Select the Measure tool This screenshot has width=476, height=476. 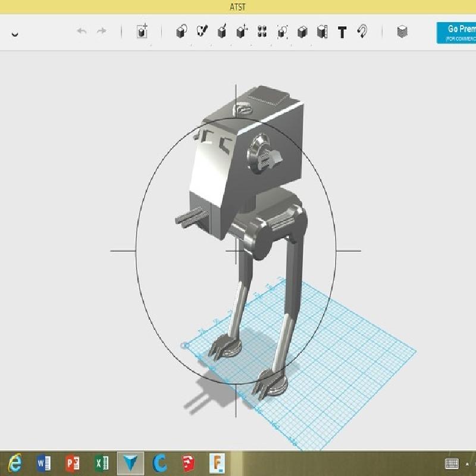click(322, 32)
